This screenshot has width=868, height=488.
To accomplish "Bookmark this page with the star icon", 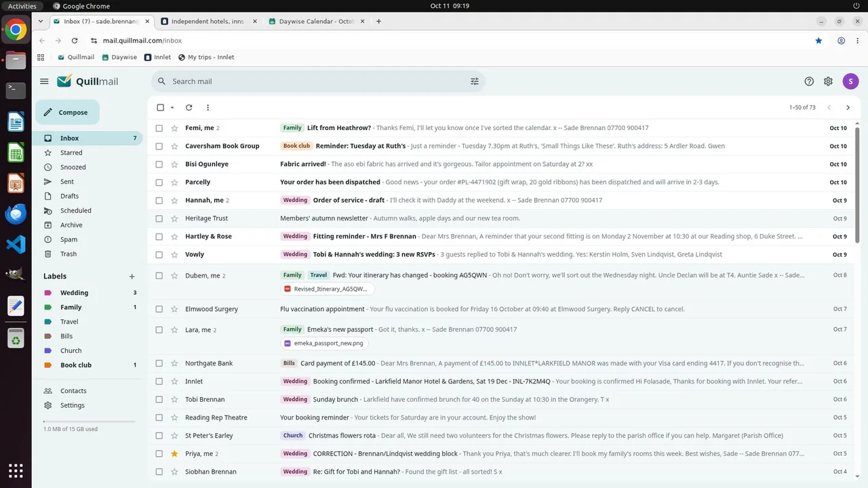I will tap(818, 41).
